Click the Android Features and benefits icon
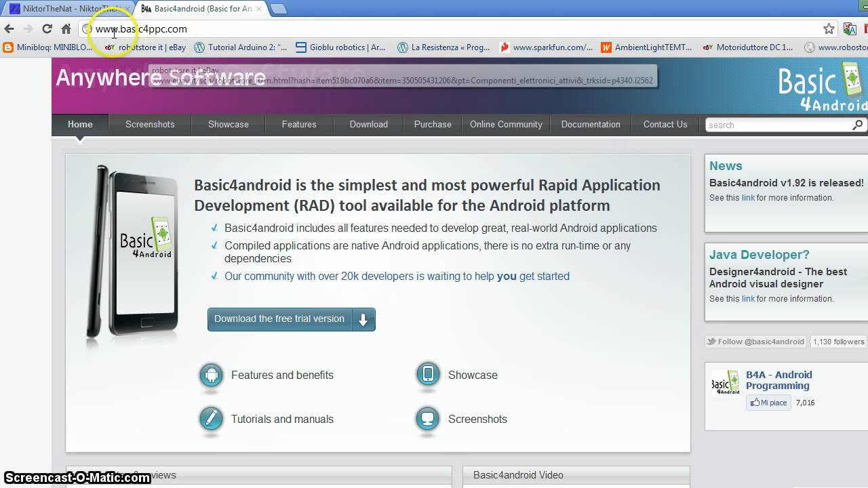 tap(212, 375)
